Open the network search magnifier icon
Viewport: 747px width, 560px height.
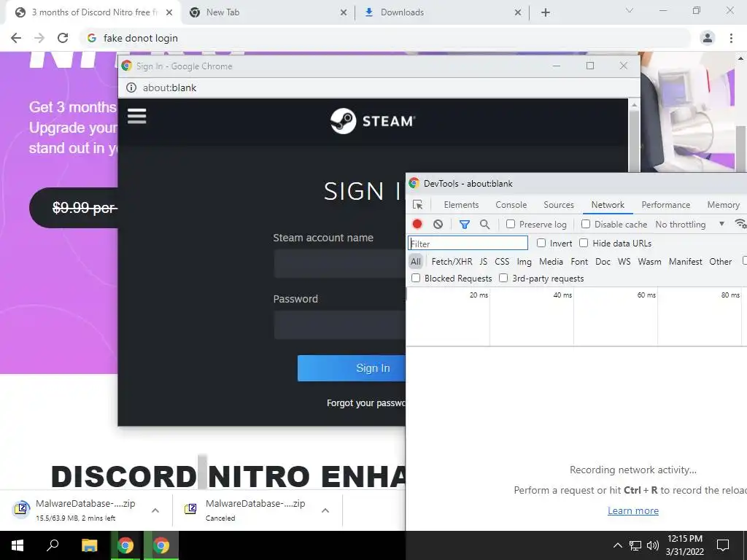484,225
